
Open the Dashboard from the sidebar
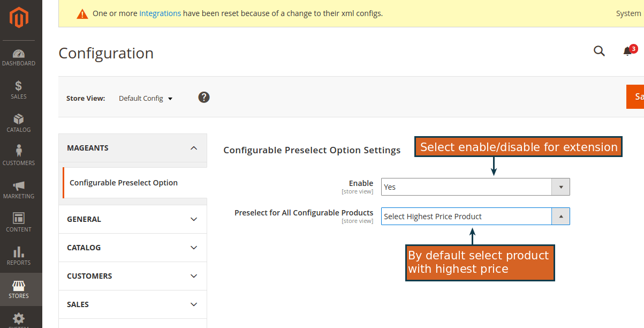point(19,56)
